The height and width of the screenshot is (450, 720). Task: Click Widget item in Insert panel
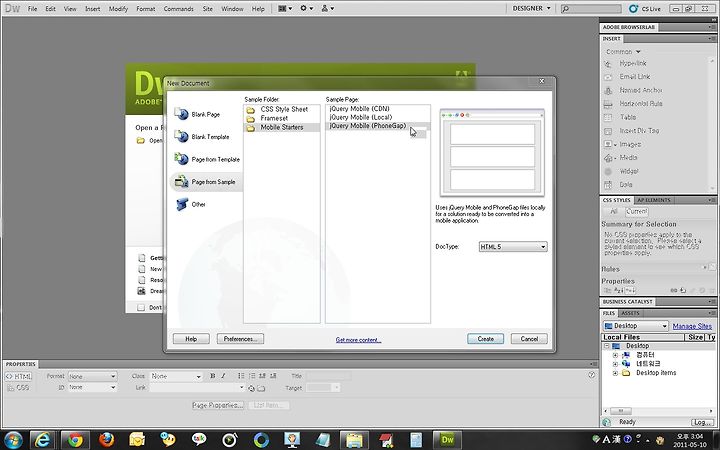coord(629,171)
